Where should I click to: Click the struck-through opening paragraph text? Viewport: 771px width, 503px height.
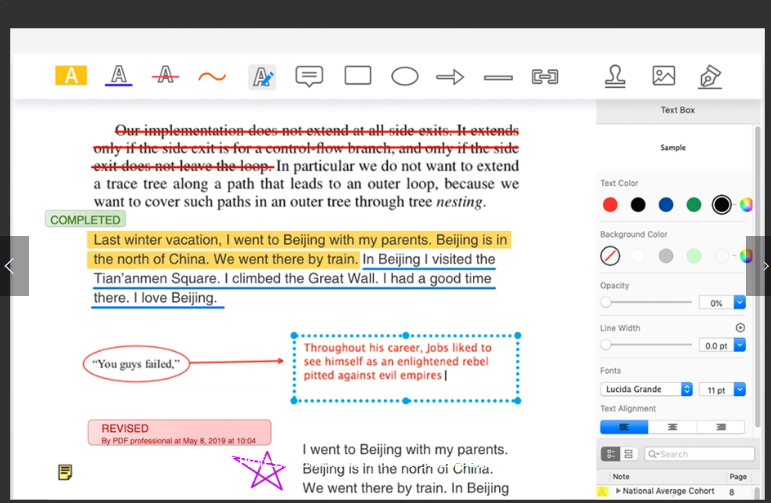coord(306,148)
